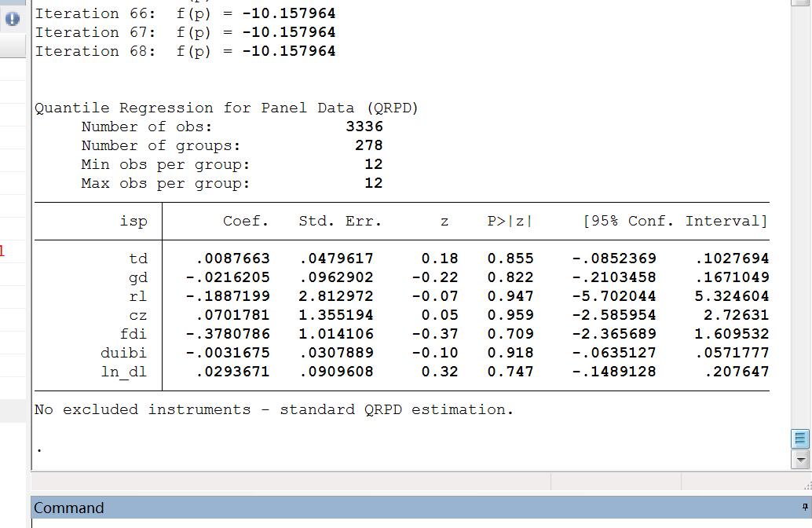
Task: Click the P>|z| column header
Action: 510,221
